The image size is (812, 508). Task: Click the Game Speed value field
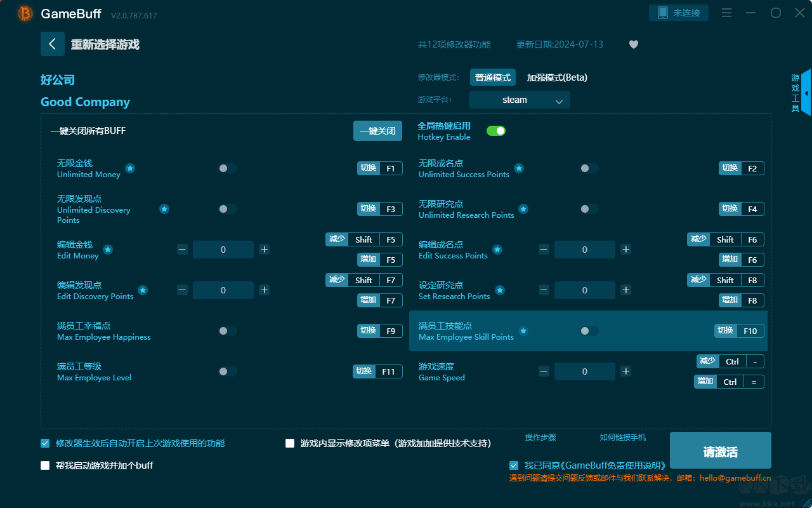[x=585, y=371]
